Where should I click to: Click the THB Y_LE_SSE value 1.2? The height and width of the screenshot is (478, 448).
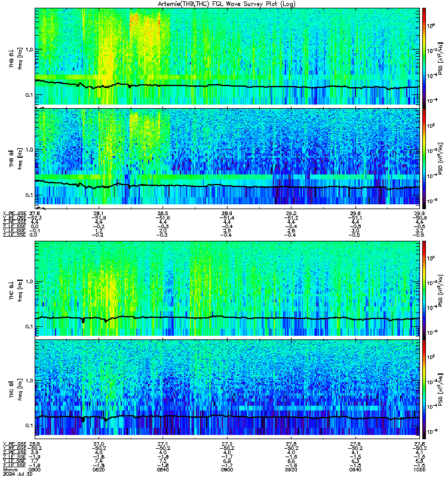tap(99, 231)
